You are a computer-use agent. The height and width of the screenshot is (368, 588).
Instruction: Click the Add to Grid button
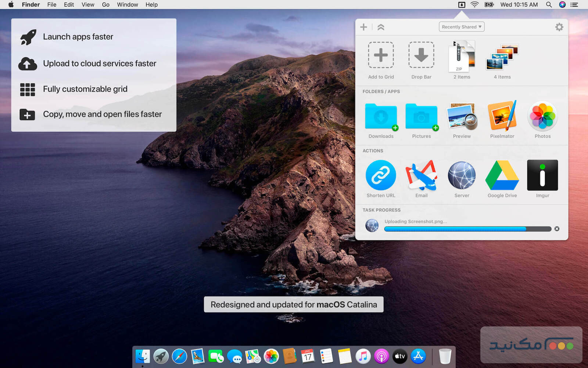pyautogui.click(x=381, y=55)
